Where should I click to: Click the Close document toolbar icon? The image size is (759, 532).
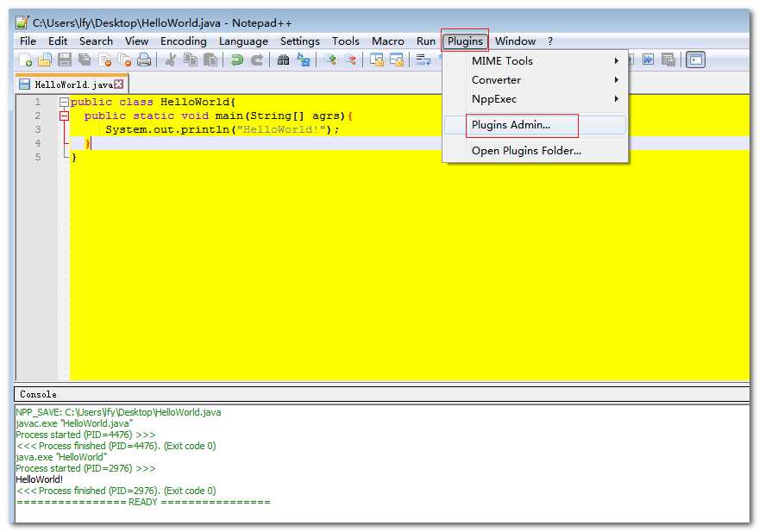tap(104, 60)
